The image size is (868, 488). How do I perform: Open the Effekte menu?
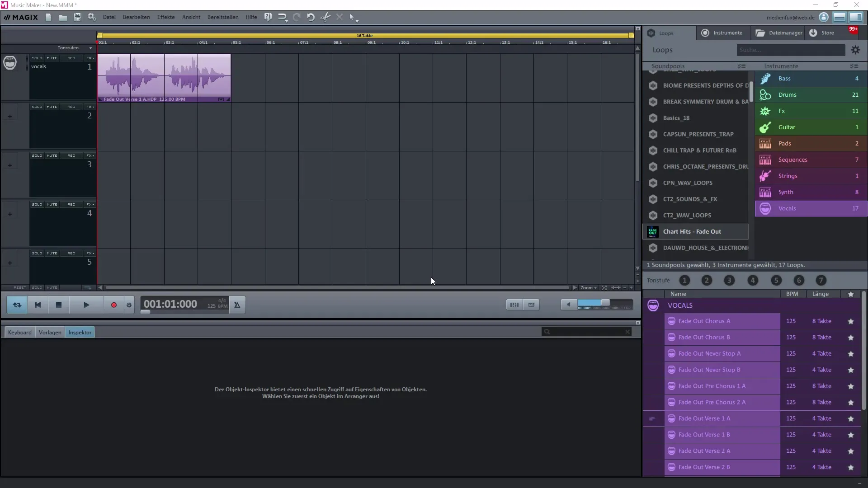pyautogui.click(x=165, y=17)
